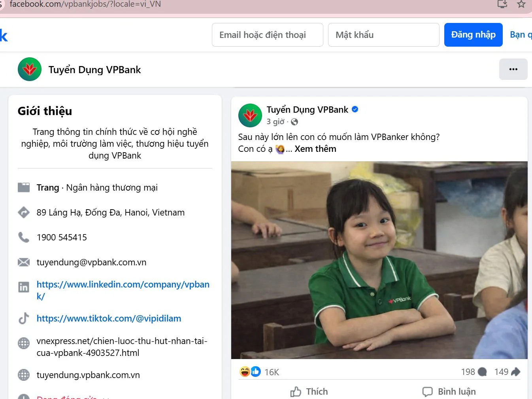The image size is (532, 399).
Task: Click the Email hoặc điện thoại input field
Action: 267,35
